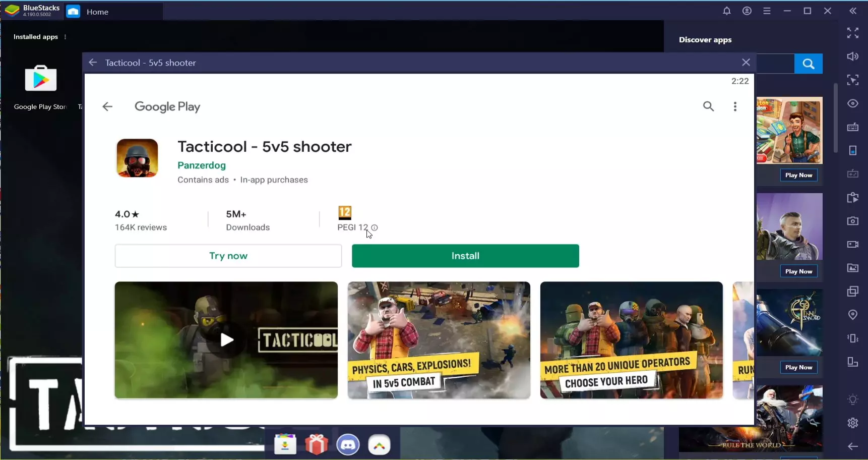
Task: Switch to the Home tab
Action: (x=97, y=12)
